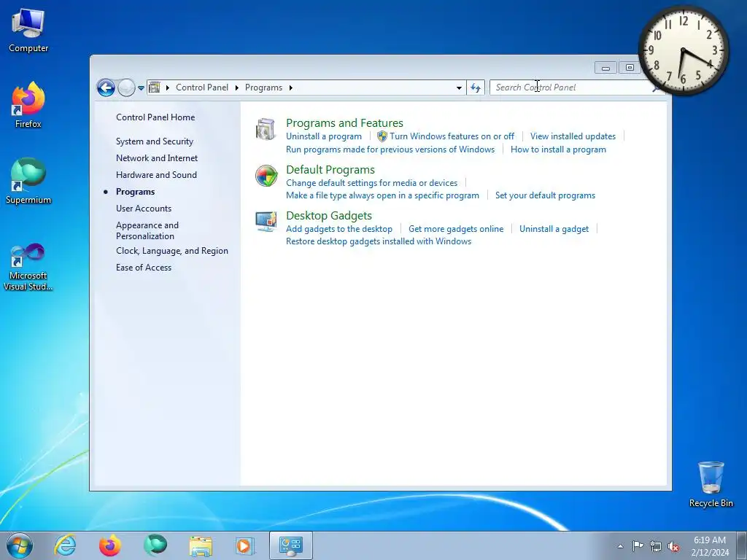This screenshot has height=560, width=747.
Task: Click Restore desktop gadgets installed with Windows
Action: point(379,241)
